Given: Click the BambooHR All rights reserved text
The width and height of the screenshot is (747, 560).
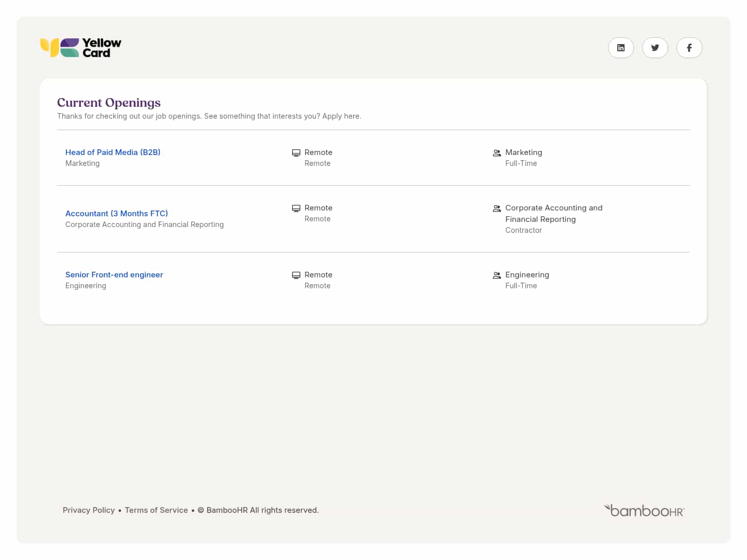Looking at the screenshot, I should coord(262,510).
